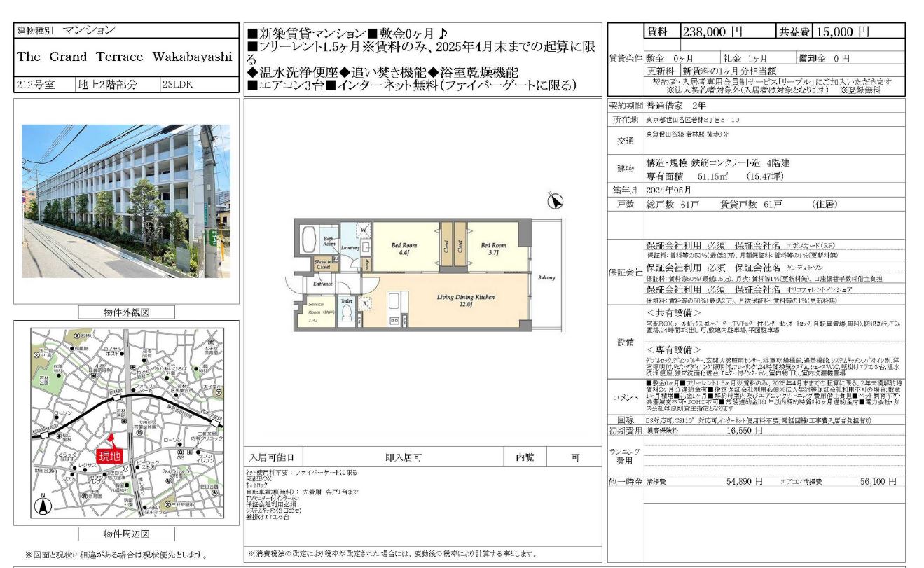Click the 地上2階部分 floor cell
This screenshot has height=568, width=924.
tap(118, 85)
